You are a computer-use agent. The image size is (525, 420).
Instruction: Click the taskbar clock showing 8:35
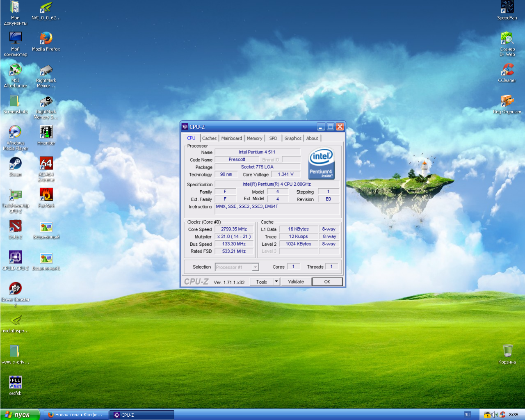coord(514,415)
